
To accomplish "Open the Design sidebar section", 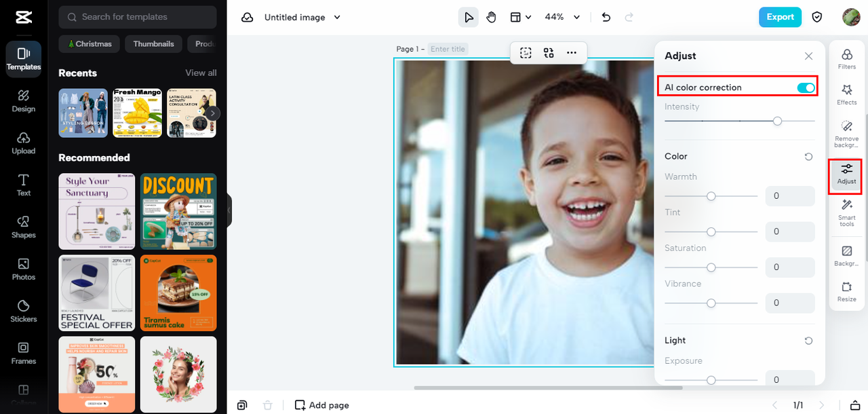I will pos(24,101).
